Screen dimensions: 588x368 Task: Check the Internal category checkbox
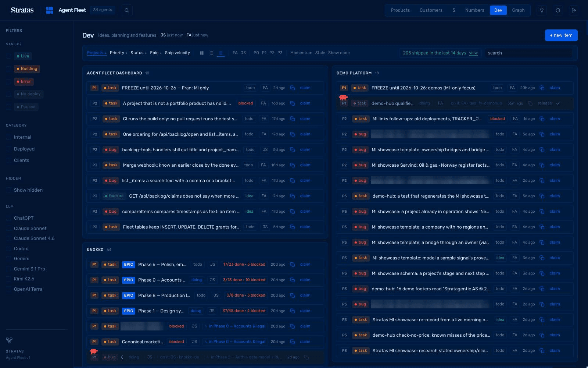[x=8, y=137]
